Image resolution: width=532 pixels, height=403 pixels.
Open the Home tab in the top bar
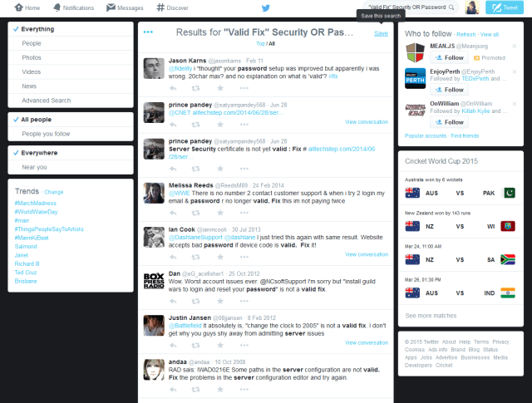tap(27, 7)
